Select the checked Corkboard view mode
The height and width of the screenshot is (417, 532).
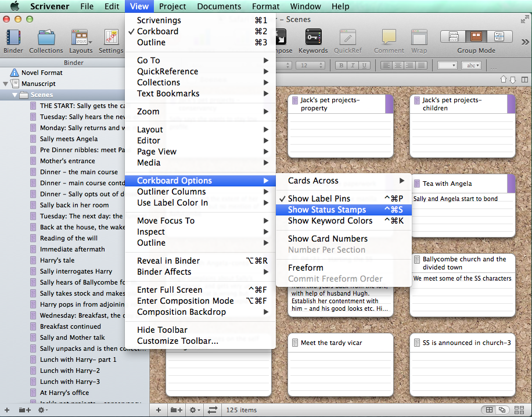pos(200,31)
